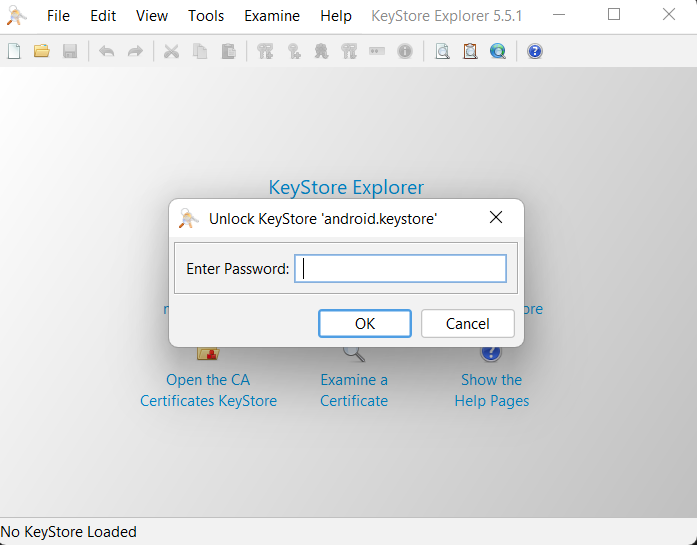Click the 'No KeyStore Loaded' status text
Viewport: 697px width, 545px height.
pos(68,532)
